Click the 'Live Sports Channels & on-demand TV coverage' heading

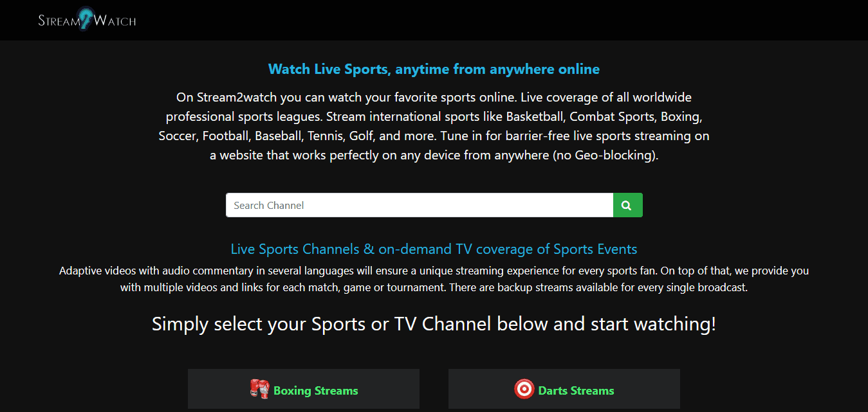pos(434,249)
